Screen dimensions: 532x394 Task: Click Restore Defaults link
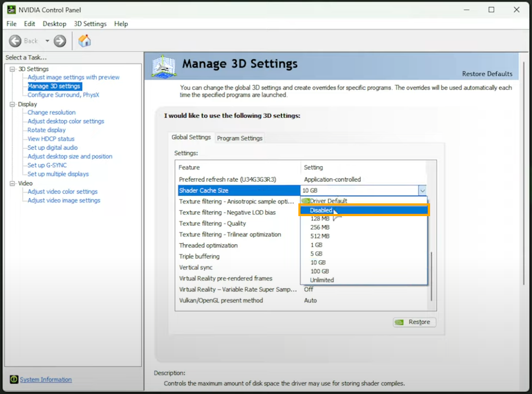[x=487, y=74]
